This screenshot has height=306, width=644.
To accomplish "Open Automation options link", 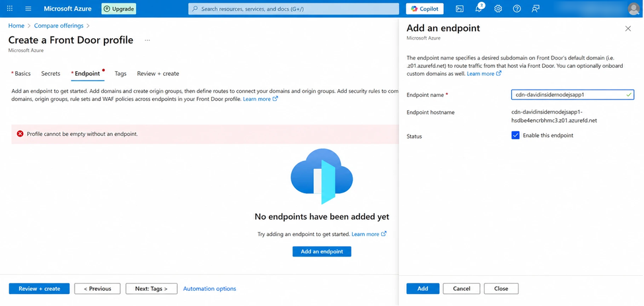I will pyautogui.click(x=209, y=288).
